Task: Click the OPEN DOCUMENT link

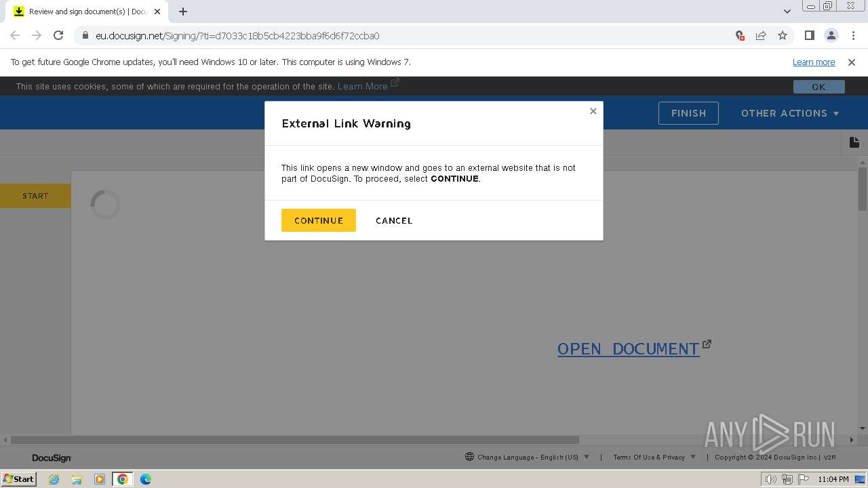Action: 628,348
